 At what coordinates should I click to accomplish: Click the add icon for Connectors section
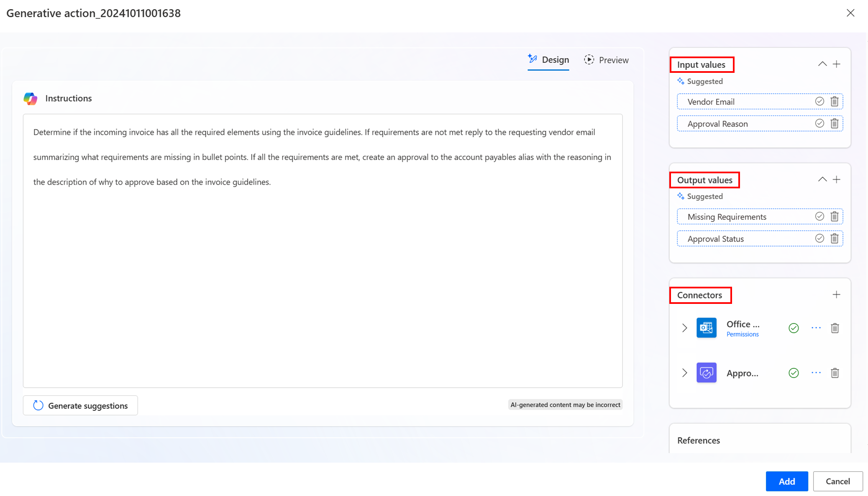click(x=836, y=295)
